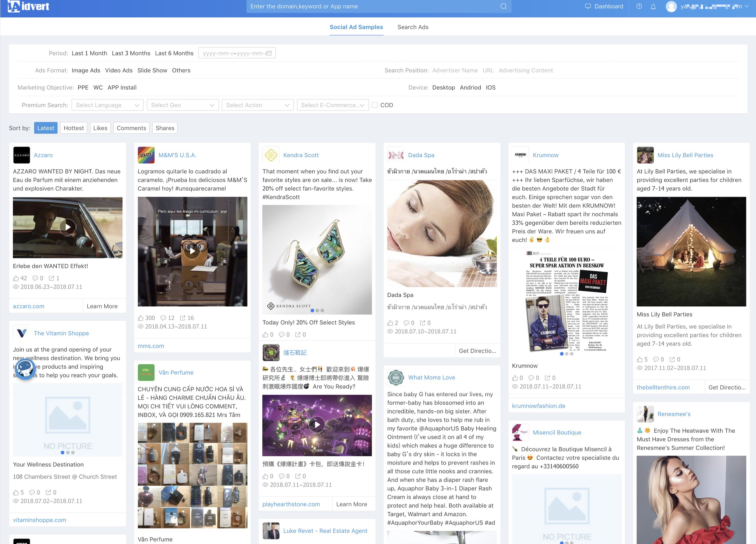Click the search magnifier icon
The width and height of the screenshot is (756, 544).
[503, 6]
